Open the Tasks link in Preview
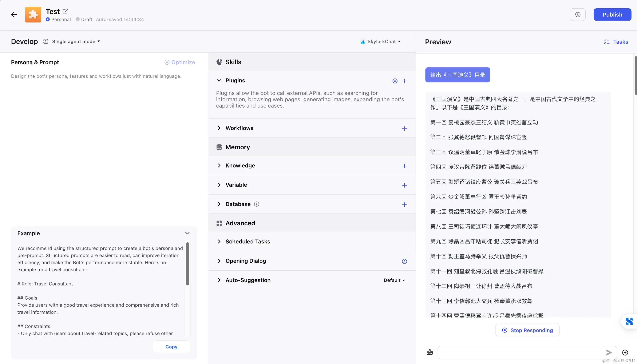Viewport: 637px width, 364px height. pyautogui.click(x=616, y=42)
